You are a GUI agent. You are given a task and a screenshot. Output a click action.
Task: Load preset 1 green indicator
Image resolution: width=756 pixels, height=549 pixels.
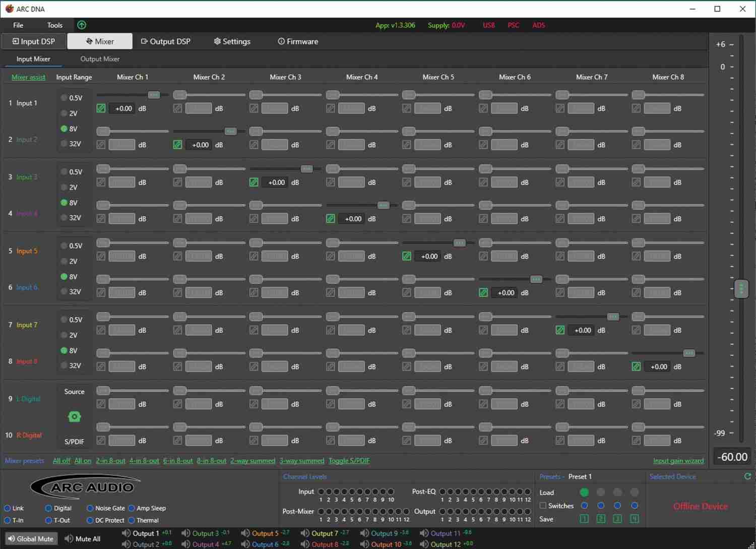pos(584,492)
